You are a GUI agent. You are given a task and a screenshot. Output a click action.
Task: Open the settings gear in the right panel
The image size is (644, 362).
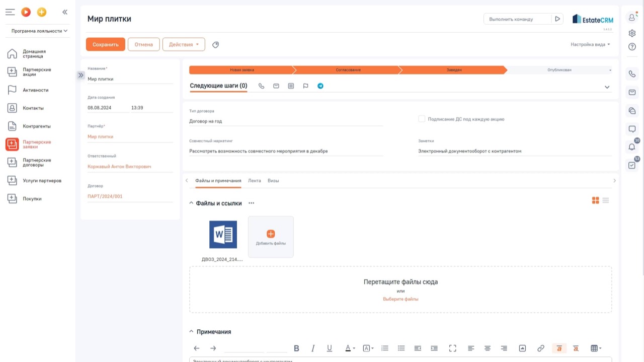tap(632, 33)
